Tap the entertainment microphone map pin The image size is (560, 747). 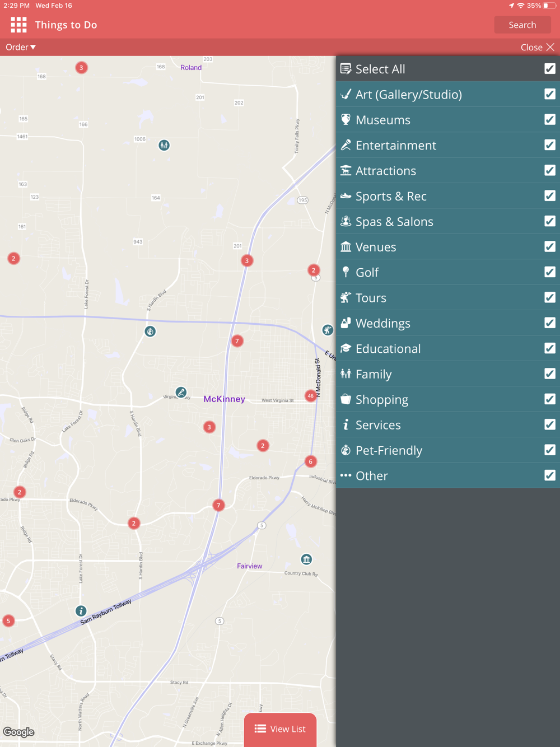coord(181,393)
